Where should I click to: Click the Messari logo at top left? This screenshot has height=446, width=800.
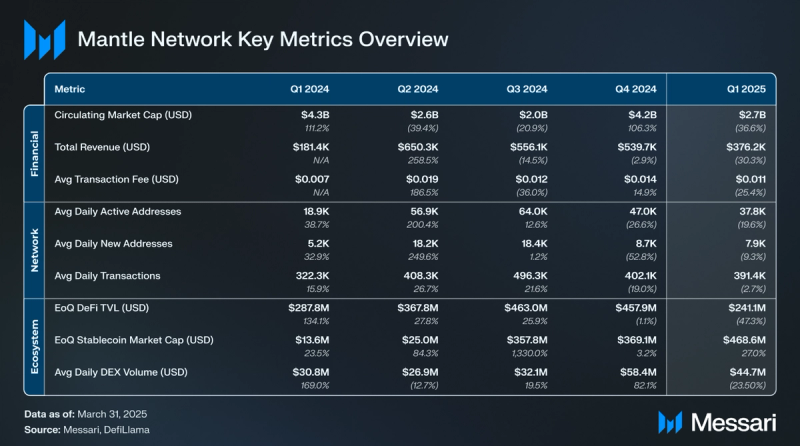coord(43,40)
